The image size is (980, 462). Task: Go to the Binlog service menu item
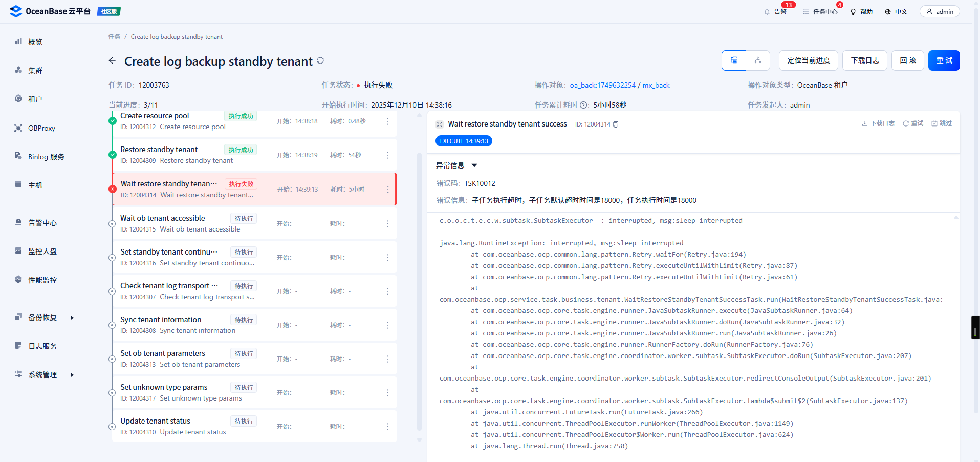tap(46, 157)
